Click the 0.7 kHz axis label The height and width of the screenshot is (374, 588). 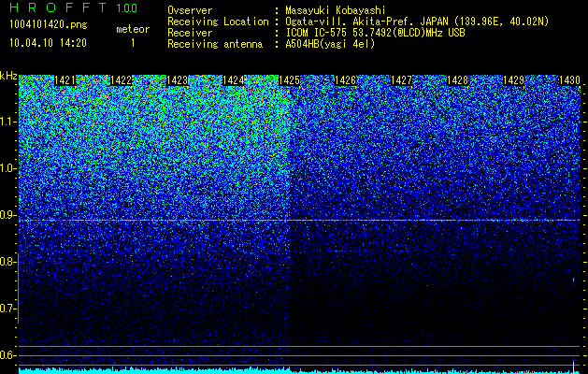7,309
